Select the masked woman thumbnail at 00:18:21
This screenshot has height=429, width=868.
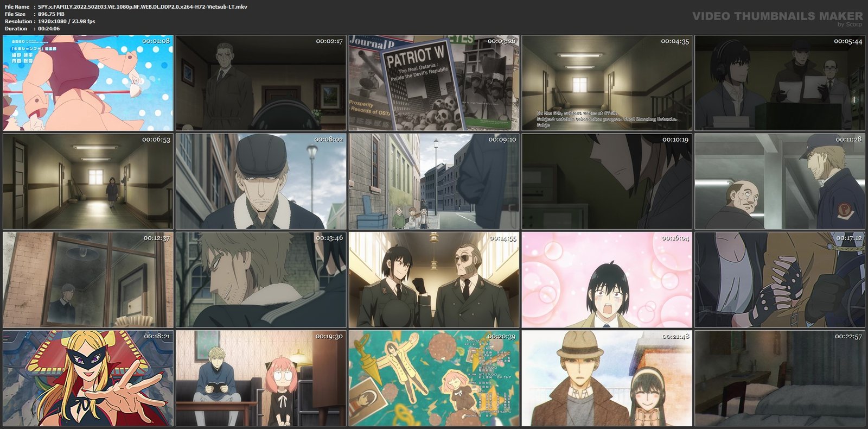(88, 378)
